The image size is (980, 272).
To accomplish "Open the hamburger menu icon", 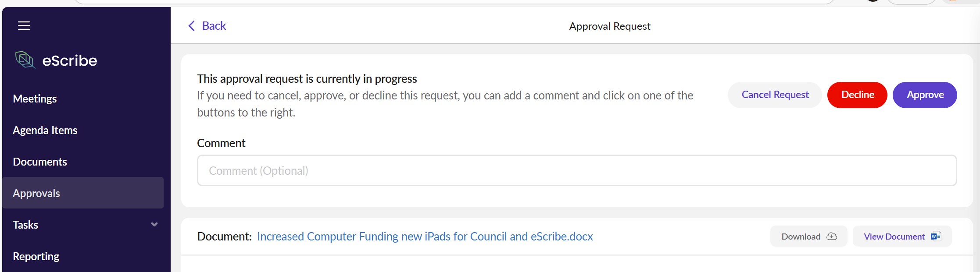I will (x=24, y=26).
